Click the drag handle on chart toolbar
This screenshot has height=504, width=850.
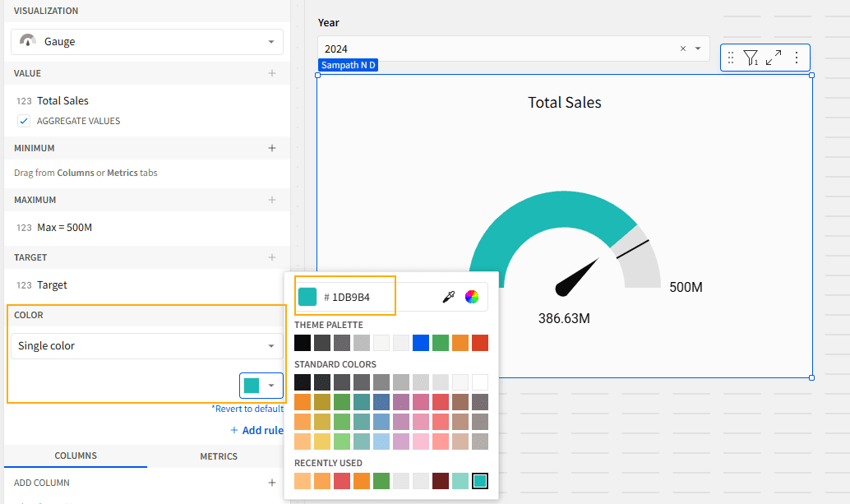(x=731, y=58)
